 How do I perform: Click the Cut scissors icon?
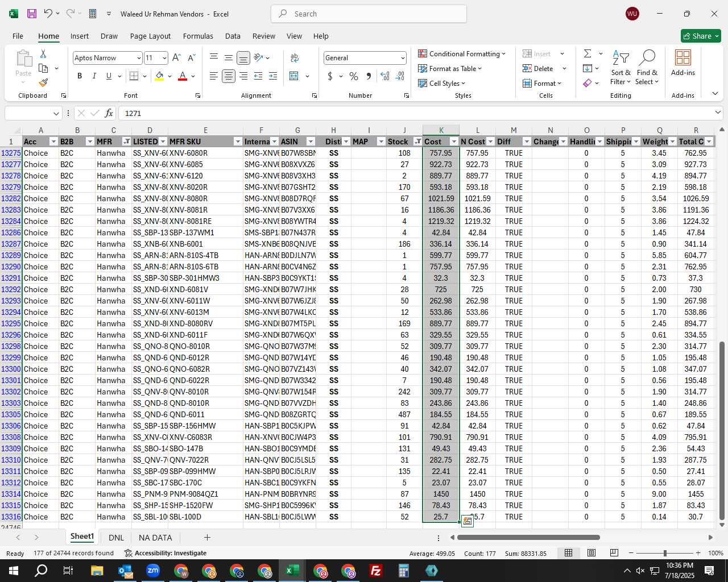coord(43,53)
